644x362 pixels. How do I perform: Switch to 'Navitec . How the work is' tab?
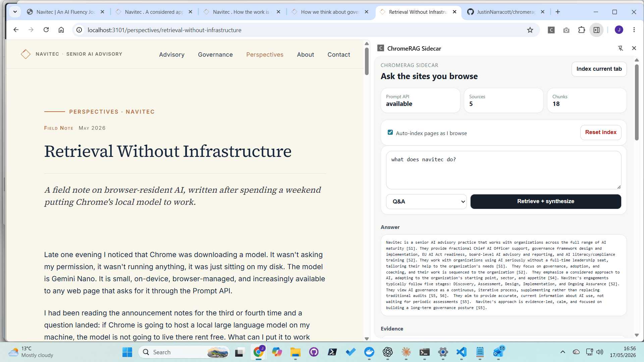click(242, 12)
